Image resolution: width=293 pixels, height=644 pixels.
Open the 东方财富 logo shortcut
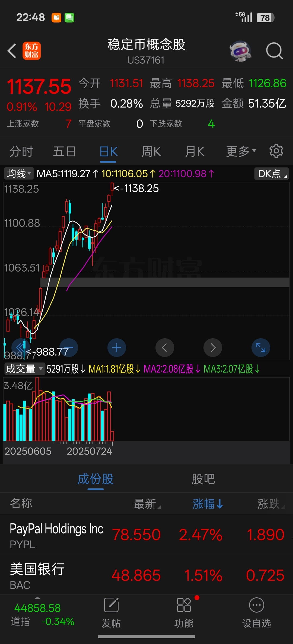click(x=31, y=51)
